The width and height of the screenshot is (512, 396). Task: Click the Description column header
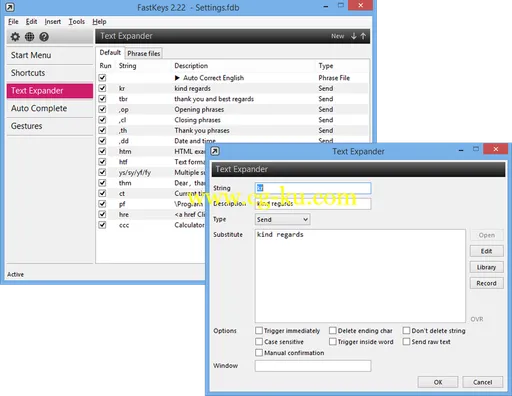click(x=191, y=66)
